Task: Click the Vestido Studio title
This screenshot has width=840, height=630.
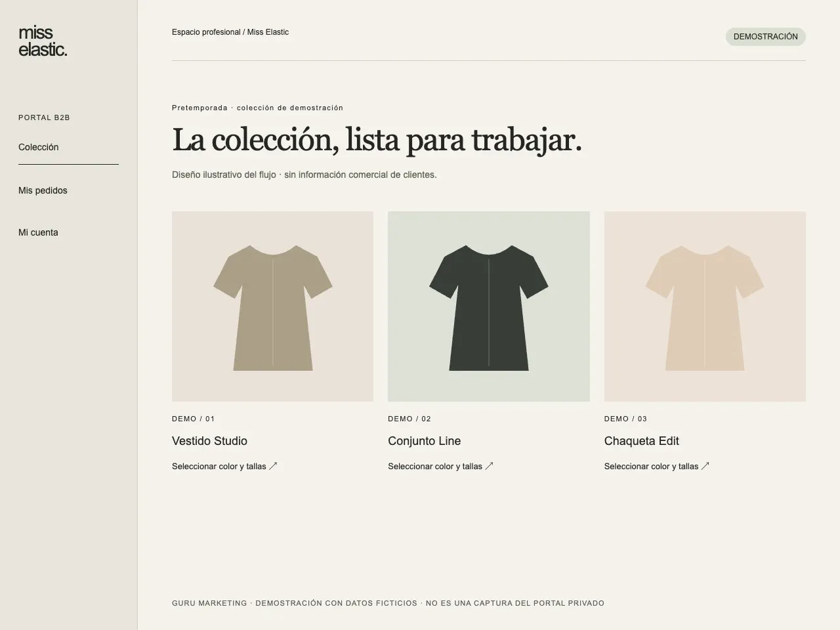Action: [x=209, y=441]
